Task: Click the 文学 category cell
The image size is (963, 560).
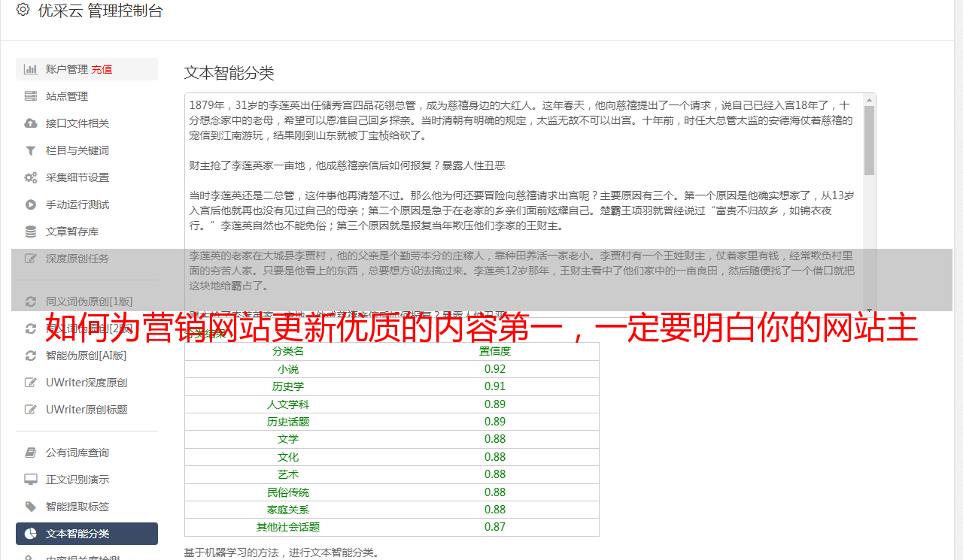Action: 288,439
